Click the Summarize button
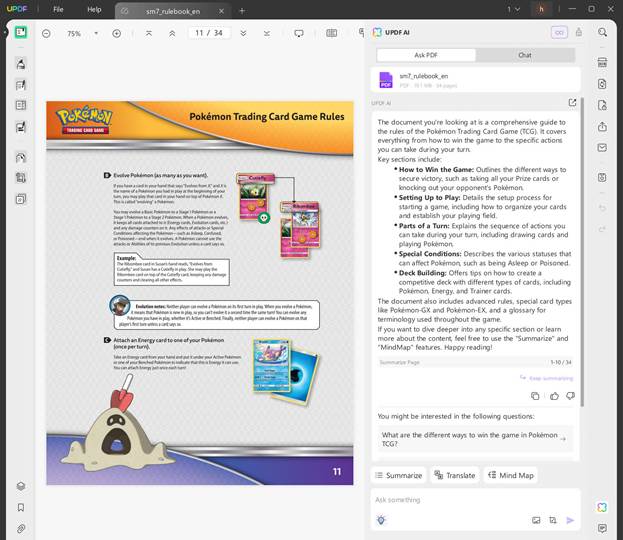 [x=399, y=475]
